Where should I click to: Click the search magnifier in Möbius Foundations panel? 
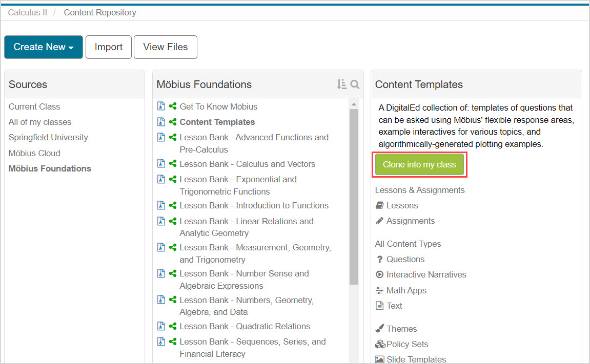[355, 84]
